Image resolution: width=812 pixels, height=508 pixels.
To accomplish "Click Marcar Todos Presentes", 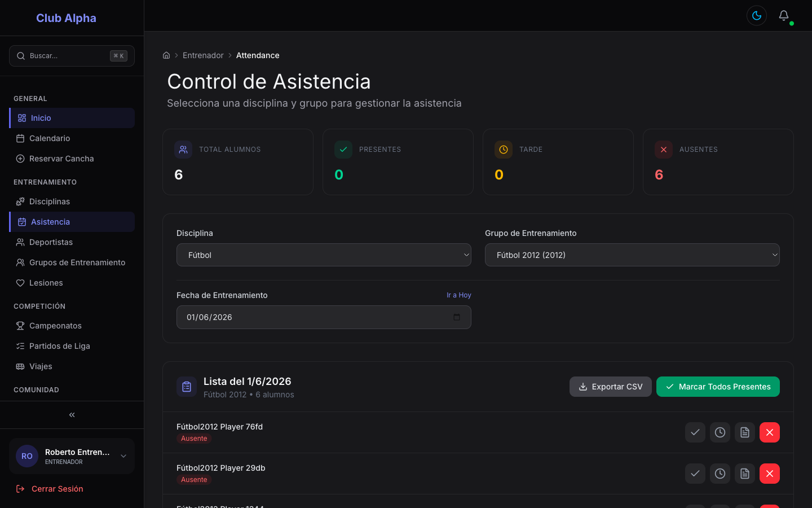I will tap(718, 387).
